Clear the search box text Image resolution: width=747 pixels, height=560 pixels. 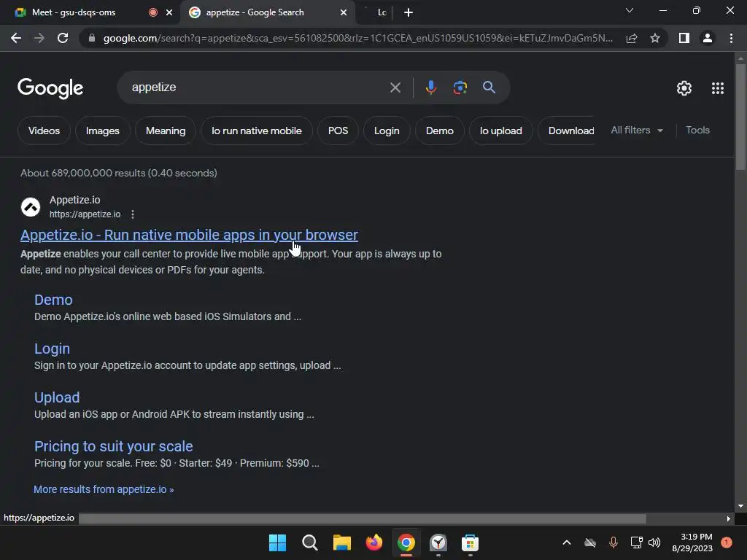pyautogui.click(x=395, y=87)
